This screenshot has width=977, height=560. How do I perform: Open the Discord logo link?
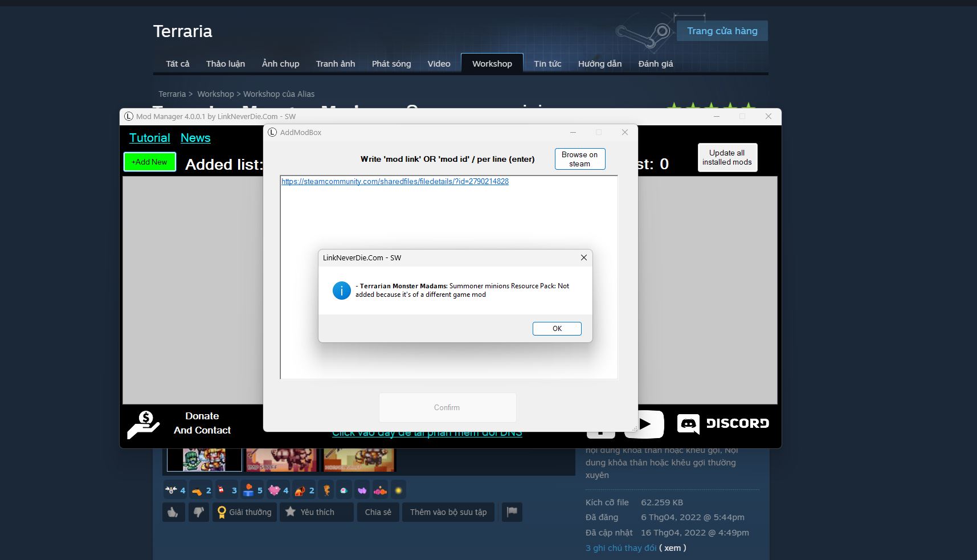722,423
